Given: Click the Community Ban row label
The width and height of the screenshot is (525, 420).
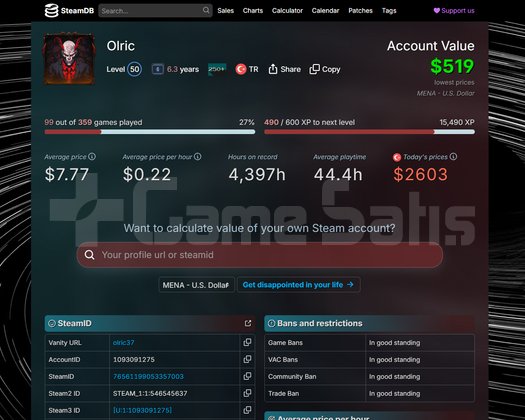Looking at the screenshot, I should tap(292, 376).
